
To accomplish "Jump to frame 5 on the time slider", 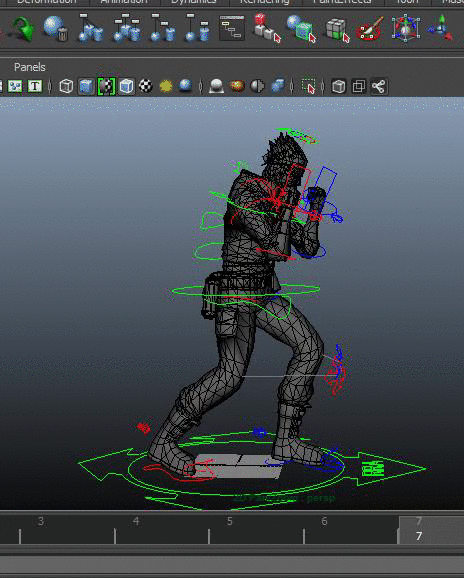I will click(x=230, y=521).
